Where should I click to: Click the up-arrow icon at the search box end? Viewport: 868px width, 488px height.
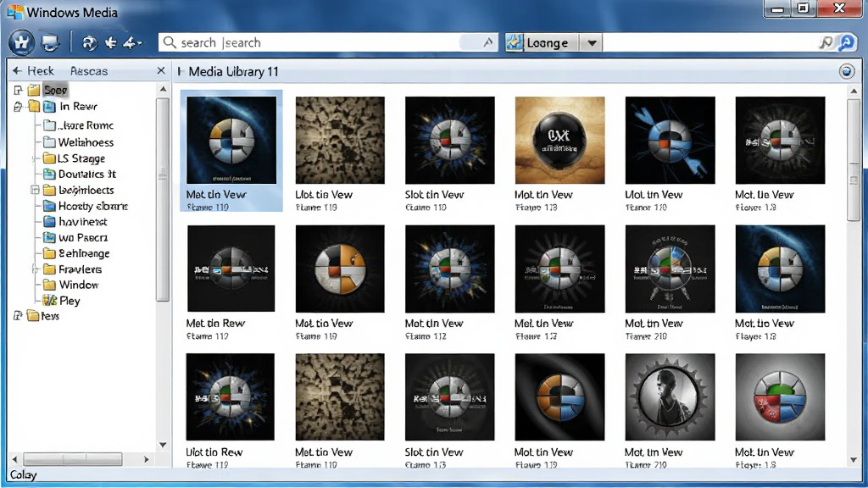point(487,42)
